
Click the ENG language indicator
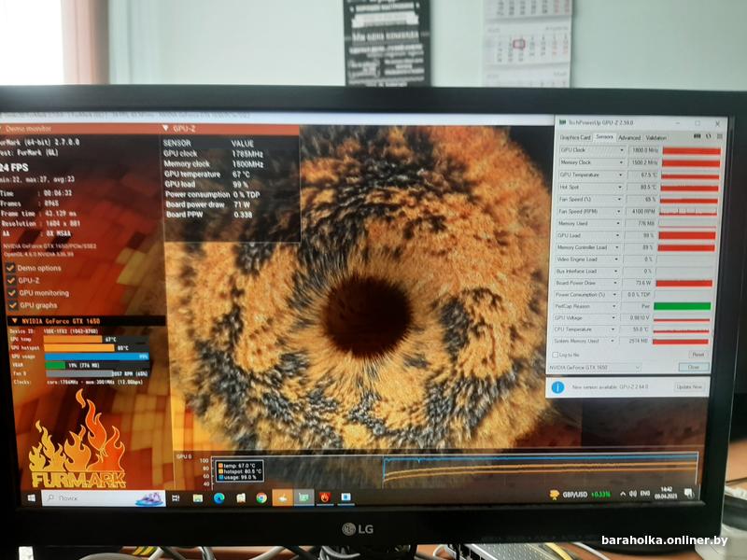pyautogui.click(x=644, y=494)
